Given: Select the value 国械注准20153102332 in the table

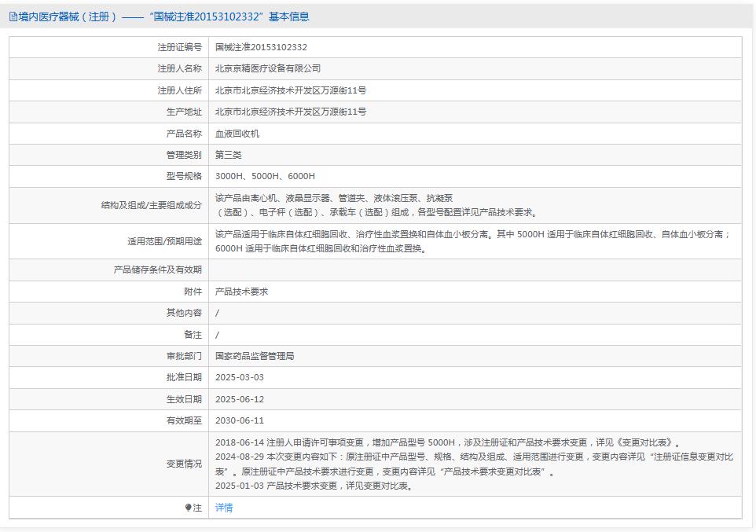Looking at the screenshot, I should coord(261,47).
